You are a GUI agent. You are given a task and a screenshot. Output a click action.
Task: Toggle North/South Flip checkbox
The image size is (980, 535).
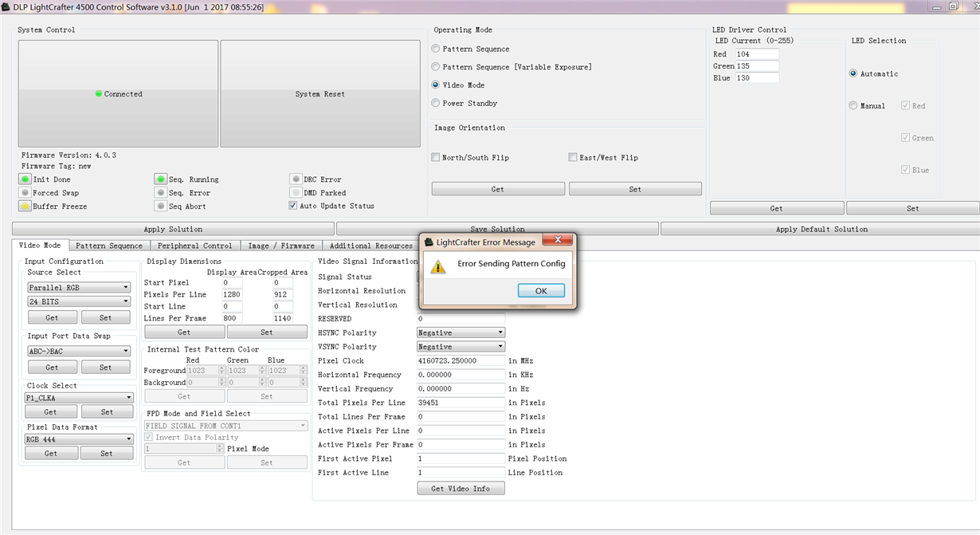(x=436, y=157)
